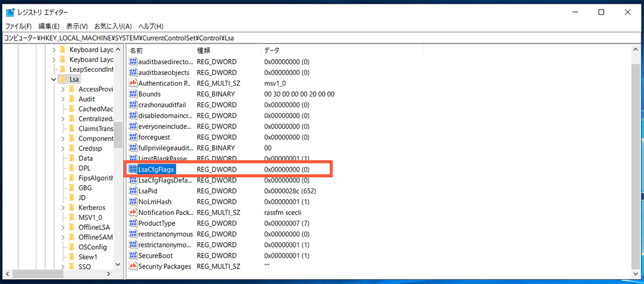The width and height of the screenshot is (644, 284).
Task: Collapse the Lsa tree node
Action: click(x=54, y=79)
